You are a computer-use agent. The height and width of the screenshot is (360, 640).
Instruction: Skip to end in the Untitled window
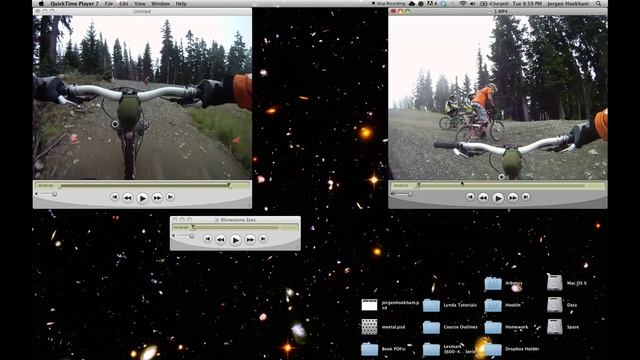tap(170, 197)
